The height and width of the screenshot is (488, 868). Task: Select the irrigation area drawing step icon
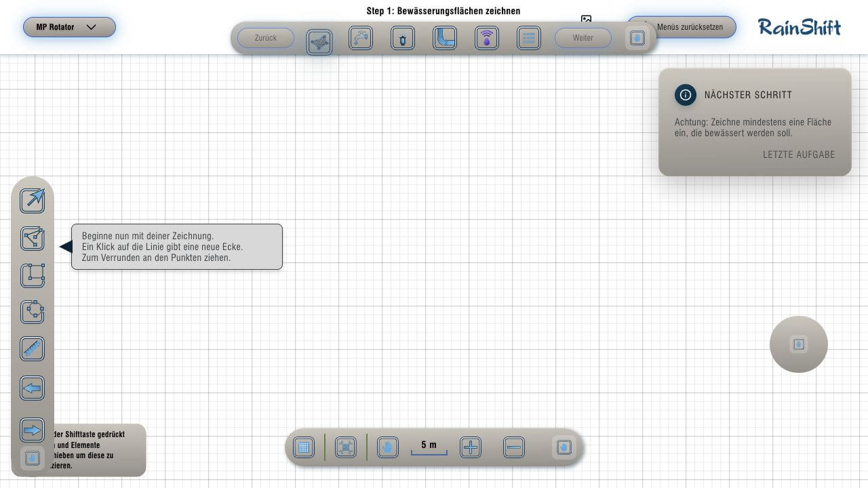point(319,42)
